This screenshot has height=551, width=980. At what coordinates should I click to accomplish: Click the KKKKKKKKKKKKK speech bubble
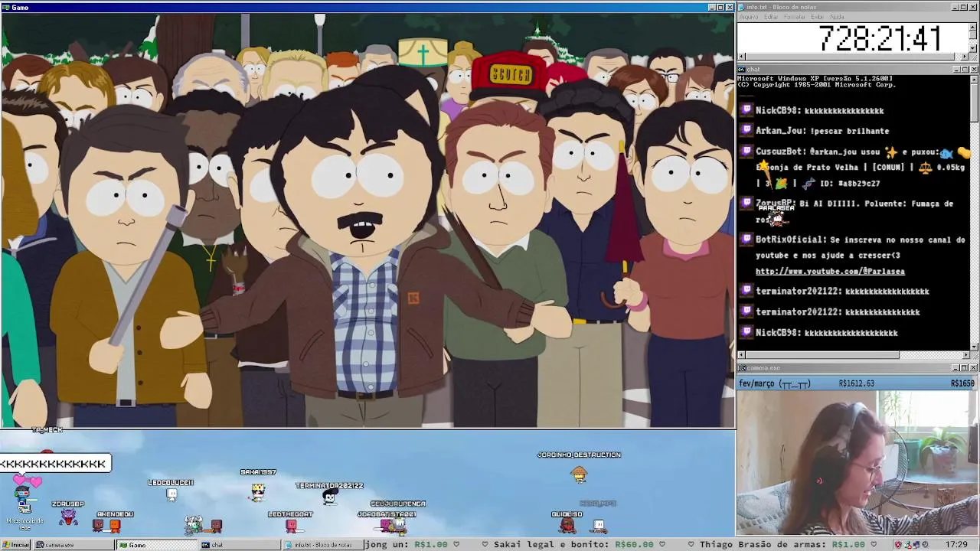55,463
